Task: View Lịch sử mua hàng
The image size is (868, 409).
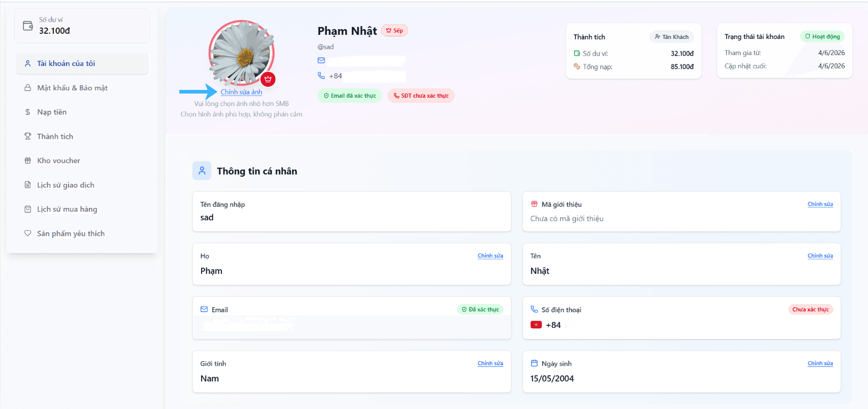Action: pos(82,209)
